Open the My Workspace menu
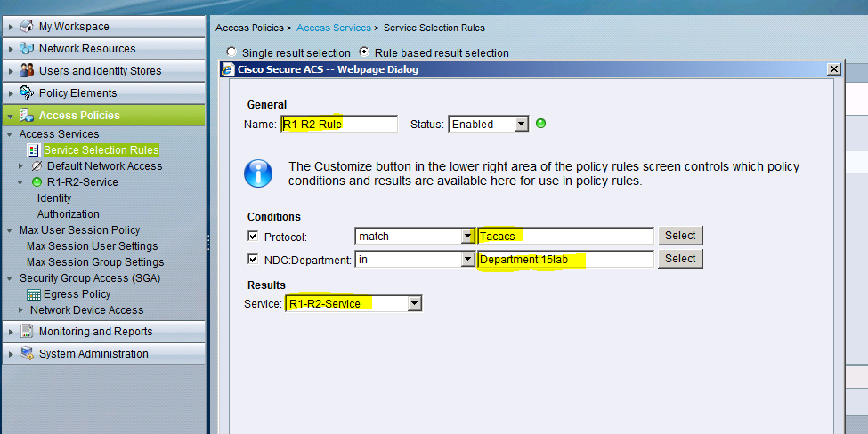Screen dimensions: 868x434 (x=104, y=27)
